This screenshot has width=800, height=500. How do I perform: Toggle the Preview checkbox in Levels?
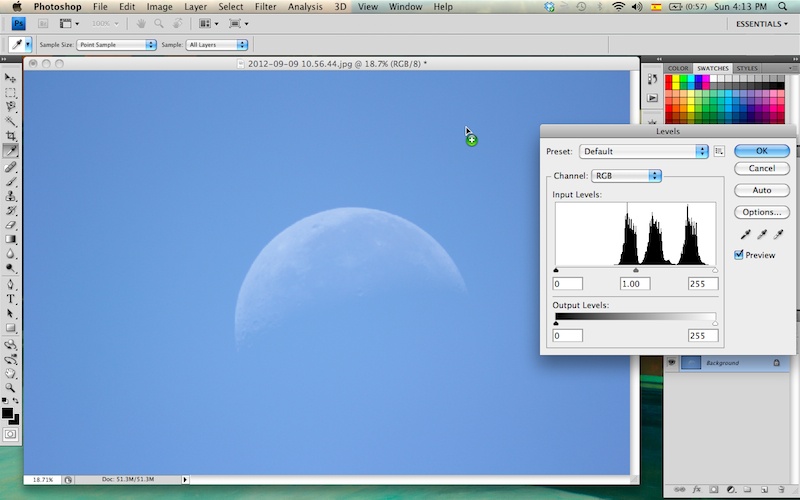point(740,255)
